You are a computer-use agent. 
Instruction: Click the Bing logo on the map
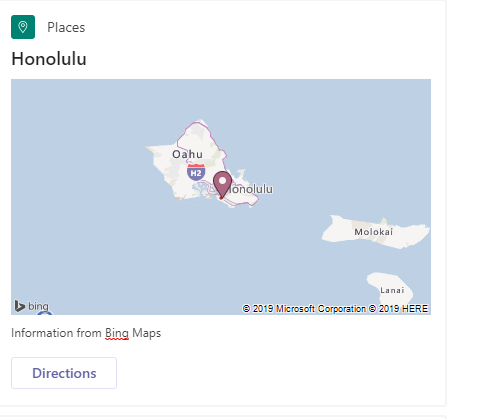click(x=32, y=306)
